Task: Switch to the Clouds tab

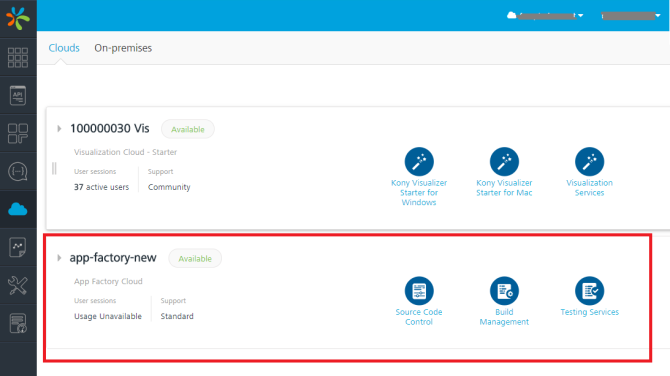Action: 64,48
